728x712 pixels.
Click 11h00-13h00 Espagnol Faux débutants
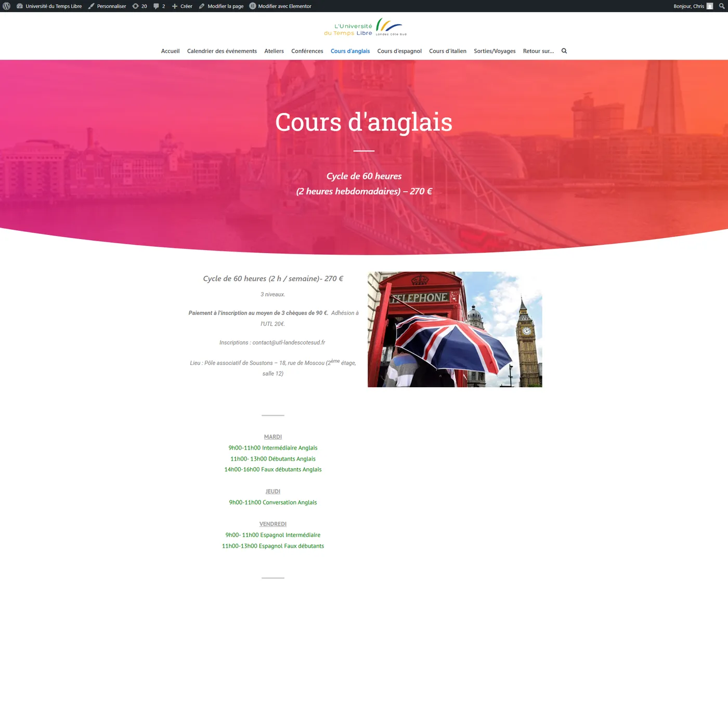[x=273, y=546]
